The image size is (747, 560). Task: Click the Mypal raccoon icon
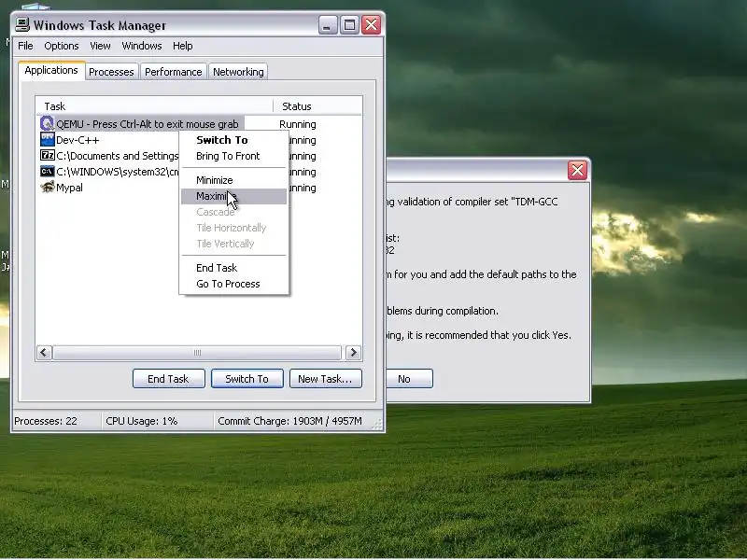tap(48, 188)
